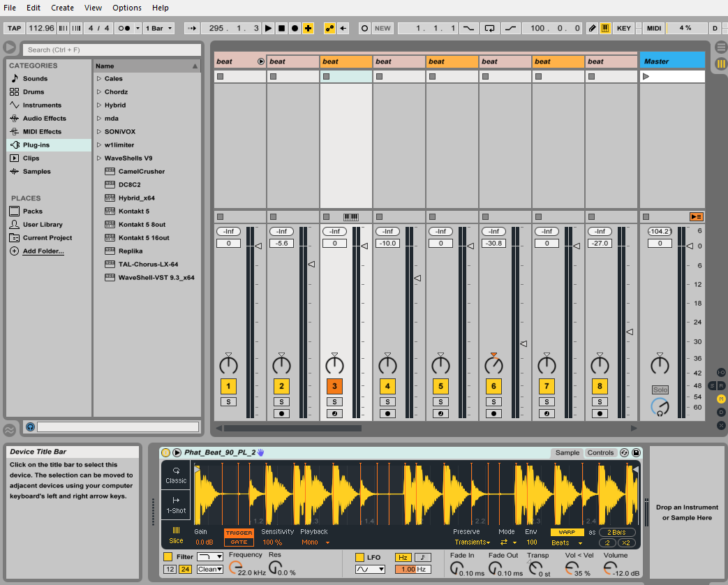Open the Beats warp mode dropdown
Screen dimensions: 728x585
pyautogui.click(x=563, y=542)
